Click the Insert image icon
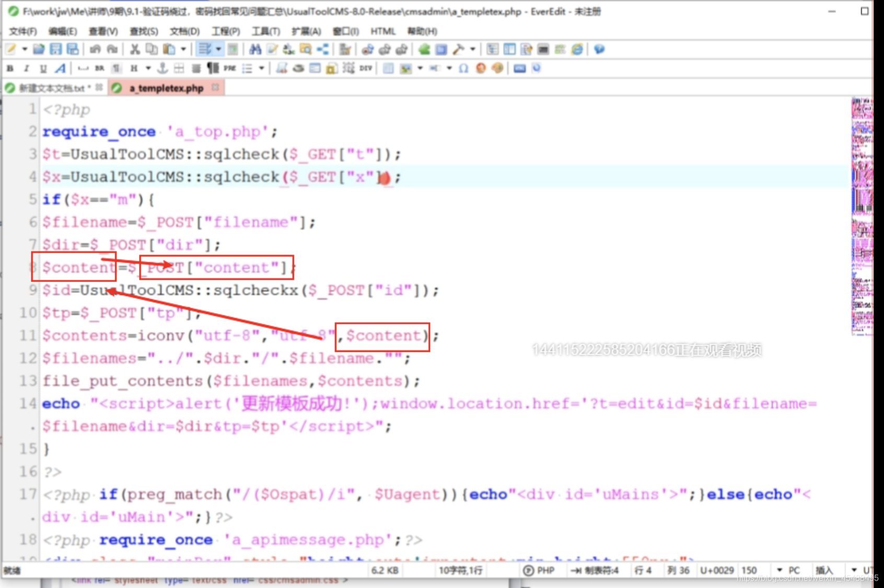 (405, 68)
